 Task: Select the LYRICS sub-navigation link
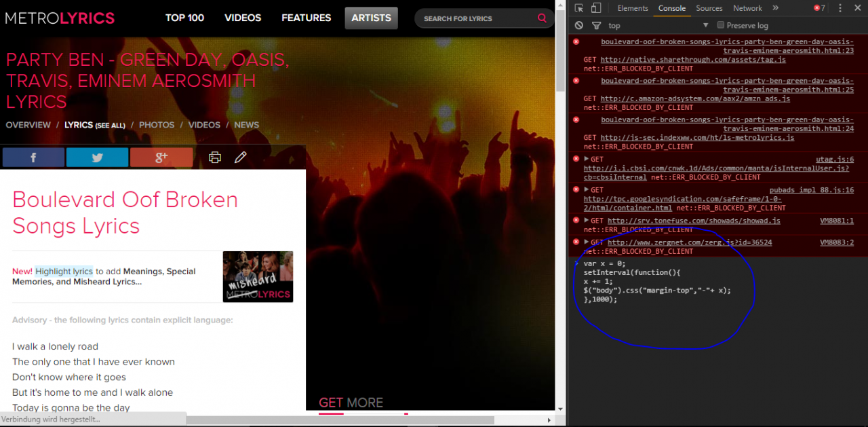95,125
